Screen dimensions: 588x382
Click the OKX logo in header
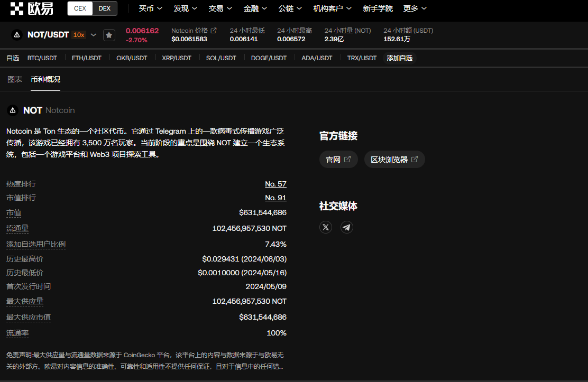(32, 8)
